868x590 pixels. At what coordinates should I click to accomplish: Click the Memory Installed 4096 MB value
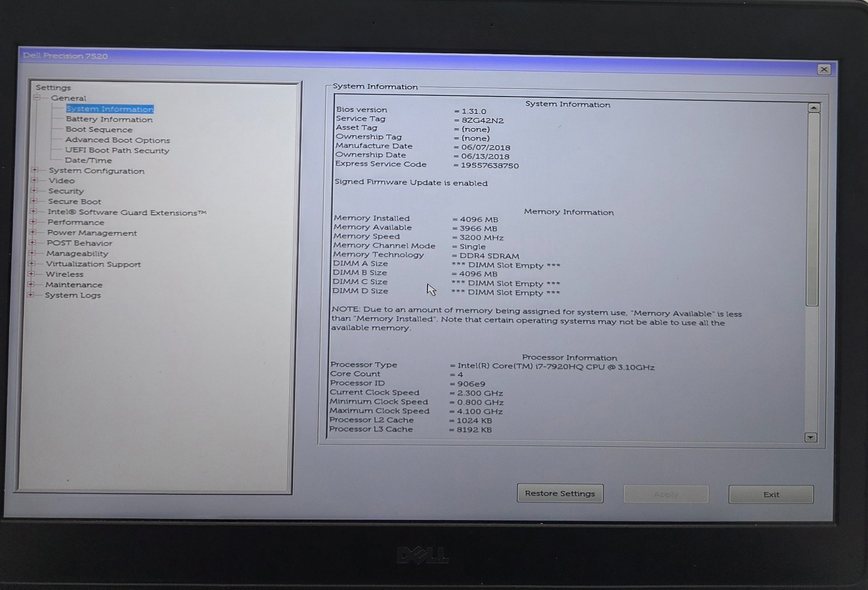[x=478, y=220]
